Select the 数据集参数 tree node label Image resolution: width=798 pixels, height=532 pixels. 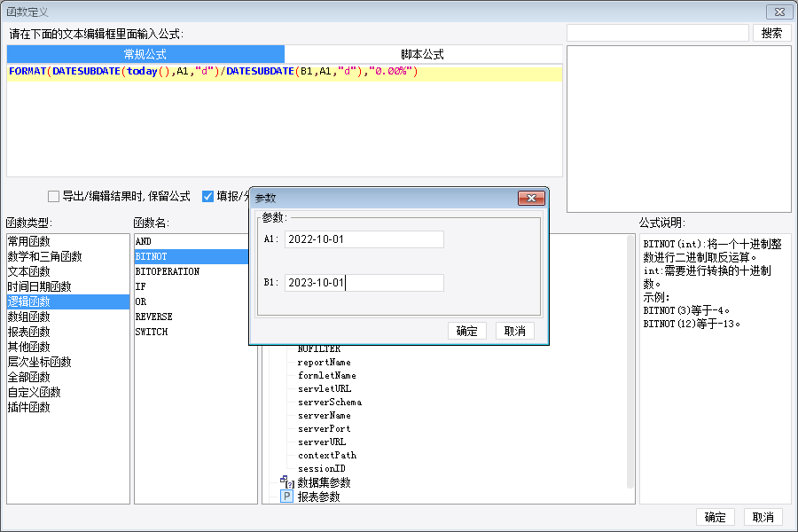coord(325,482)
